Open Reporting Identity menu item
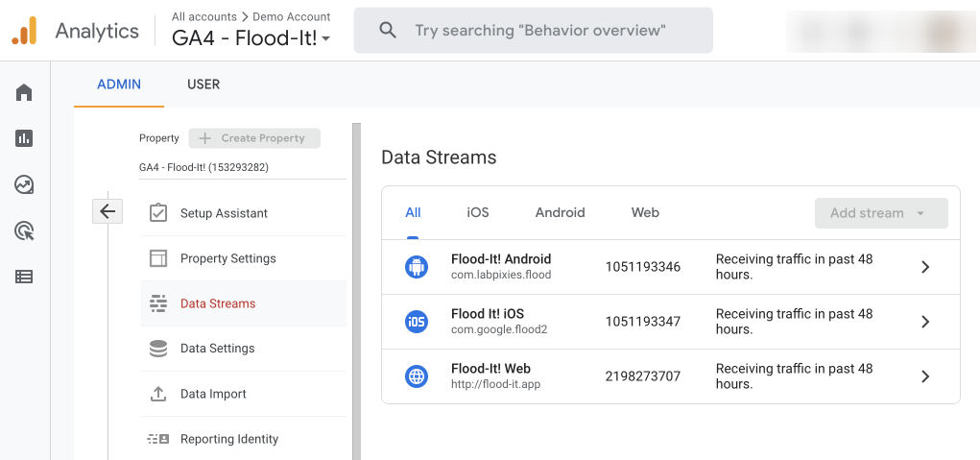This screenshot has width=980, height=460. 244,439
